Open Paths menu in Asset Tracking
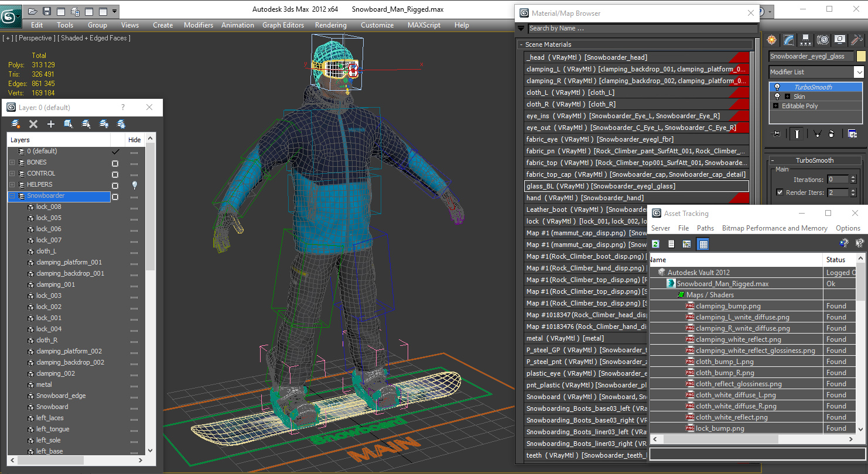The image size is (868, 474). (x=705, y=228)
